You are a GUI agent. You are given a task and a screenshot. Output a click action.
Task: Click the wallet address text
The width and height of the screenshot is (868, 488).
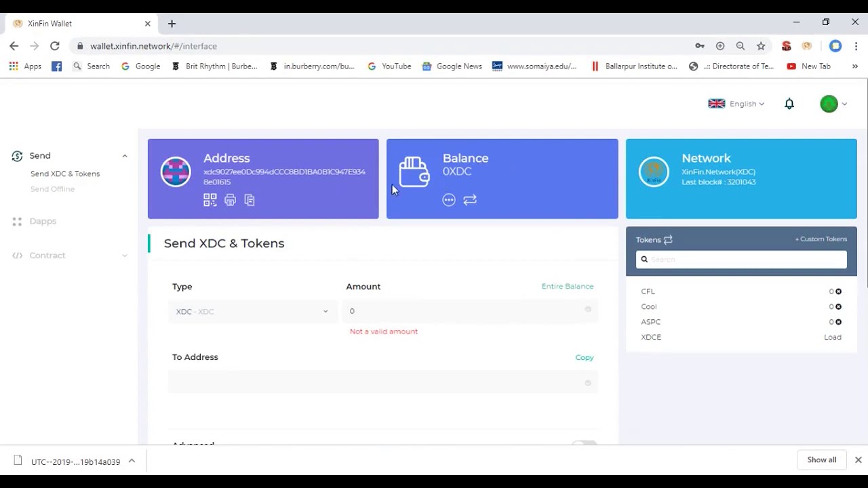(284, 177)
